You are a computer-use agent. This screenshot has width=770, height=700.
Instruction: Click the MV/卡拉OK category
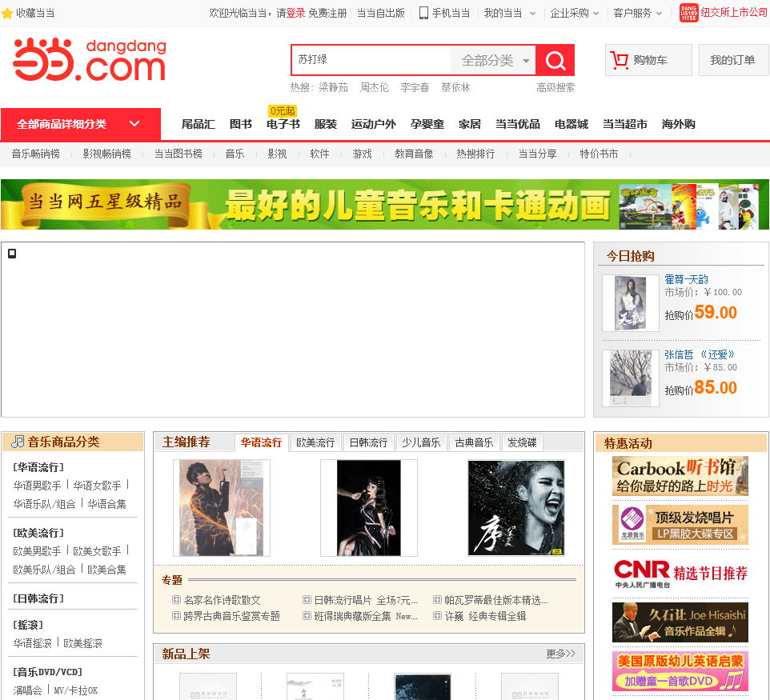point(75,690)
